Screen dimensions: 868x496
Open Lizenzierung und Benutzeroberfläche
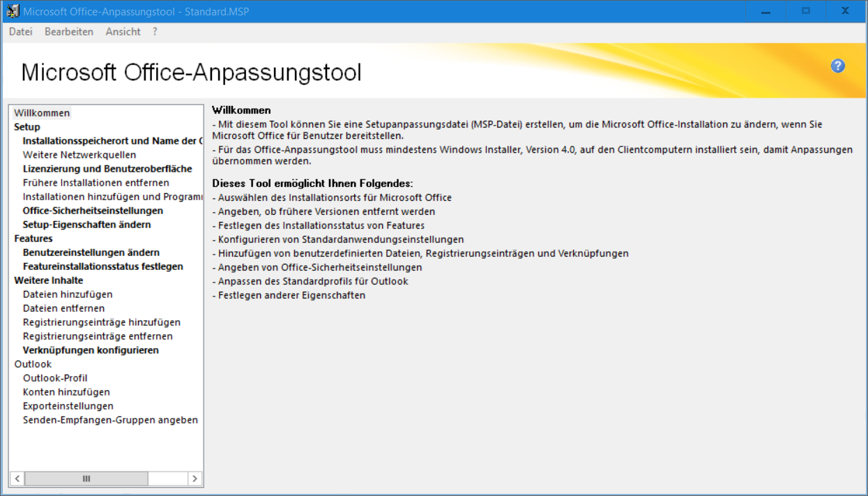tap(107, 169)
